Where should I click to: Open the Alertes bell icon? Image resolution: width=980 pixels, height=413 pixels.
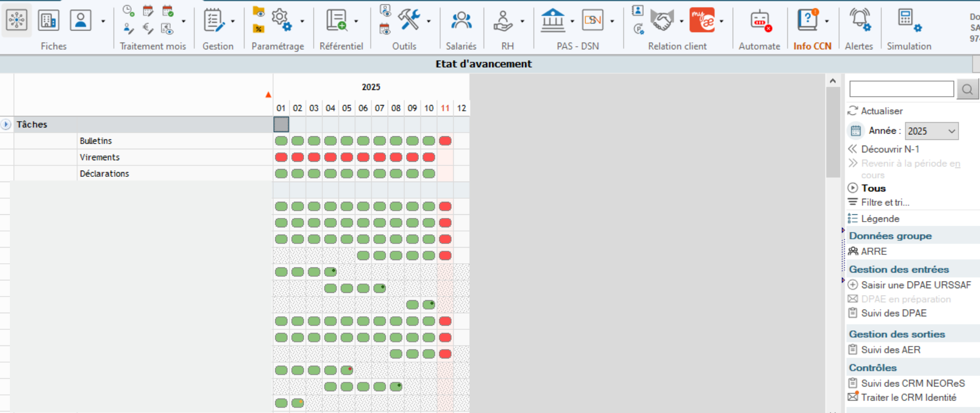tap(860, 20)
